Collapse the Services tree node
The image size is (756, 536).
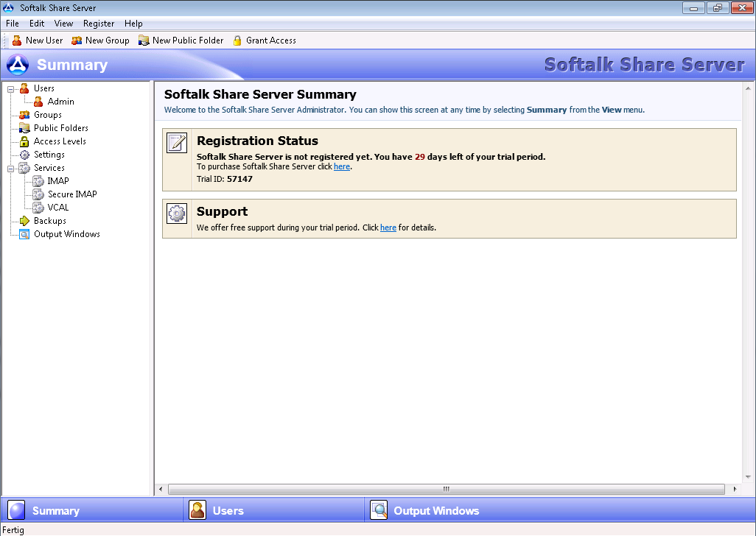coord(11,168)
